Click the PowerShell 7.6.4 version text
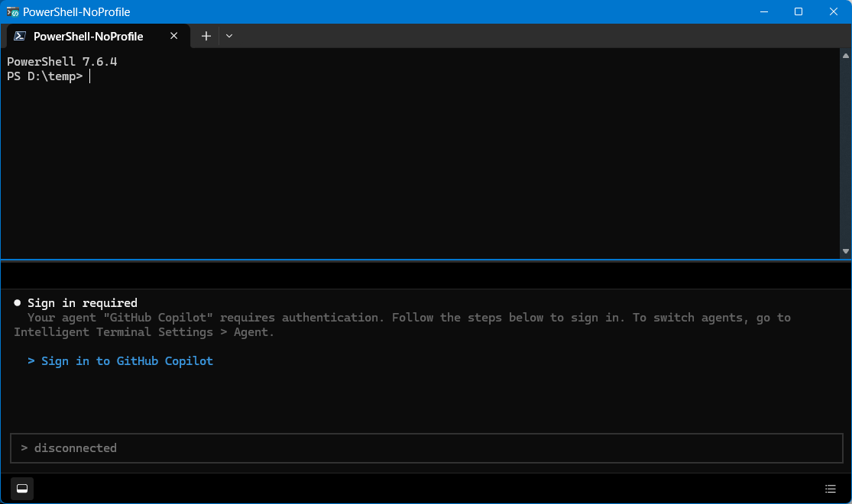Screen dimensions: 852x504 [x=62, y=61]
